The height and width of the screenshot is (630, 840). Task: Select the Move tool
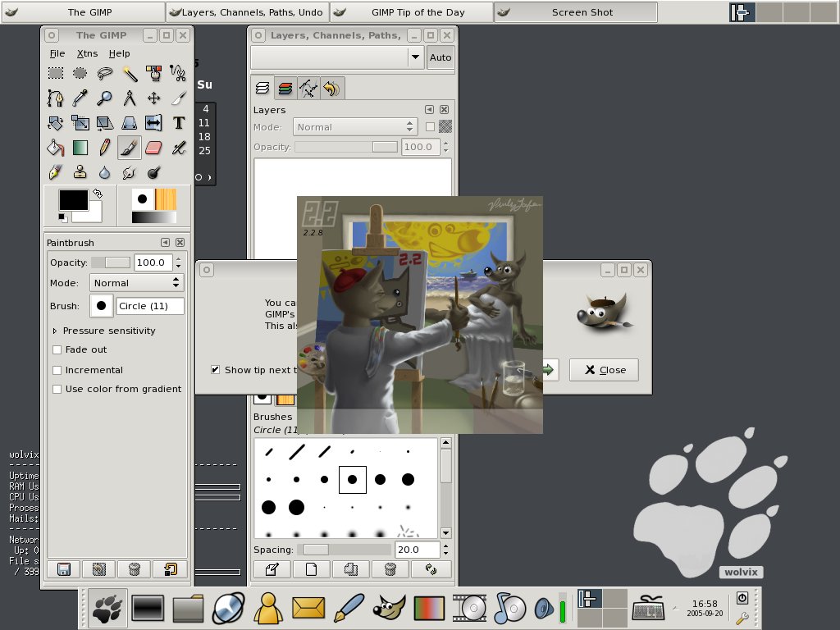click(153, 98)
